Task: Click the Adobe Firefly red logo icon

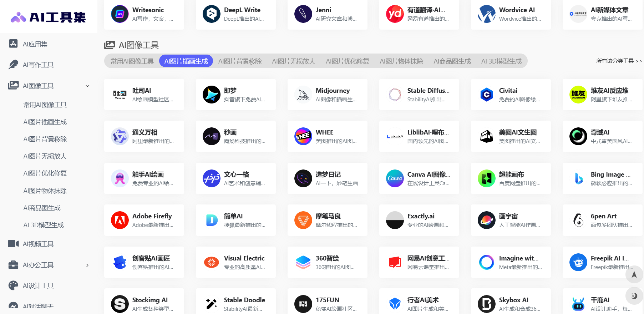Action: 120,220
